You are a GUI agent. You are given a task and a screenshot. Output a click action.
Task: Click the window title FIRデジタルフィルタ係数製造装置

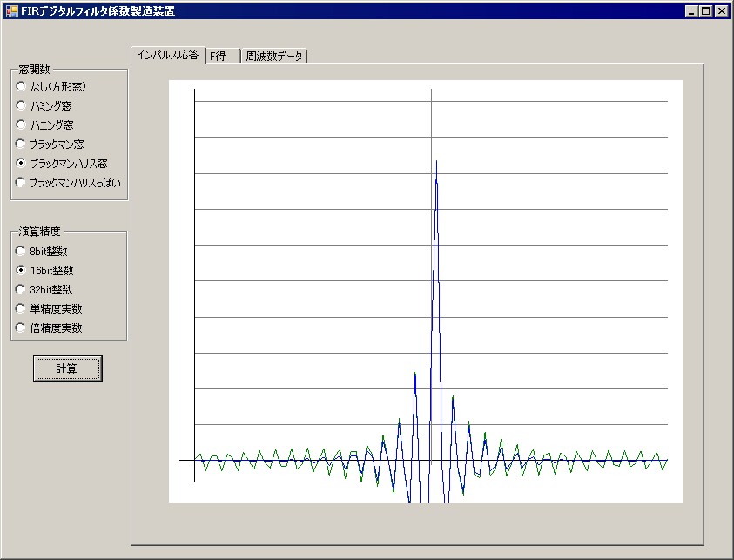[98, 11]
